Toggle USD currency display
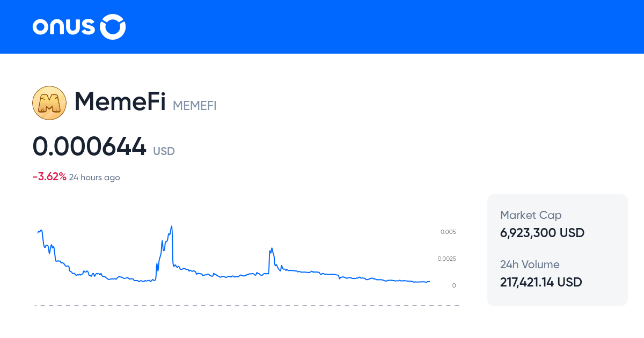Screen dimensions: 644x338 [163, 151]
